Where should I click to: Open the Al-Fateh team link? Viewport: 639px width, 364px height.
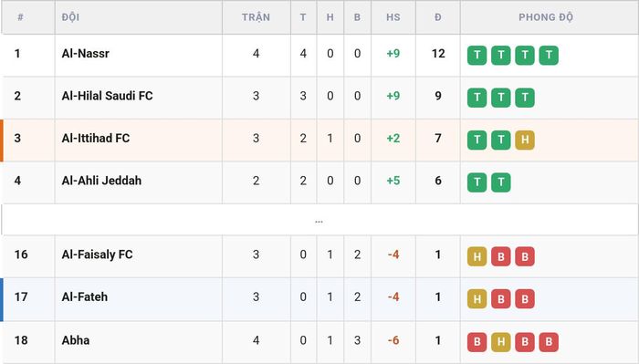pos(85,296)
